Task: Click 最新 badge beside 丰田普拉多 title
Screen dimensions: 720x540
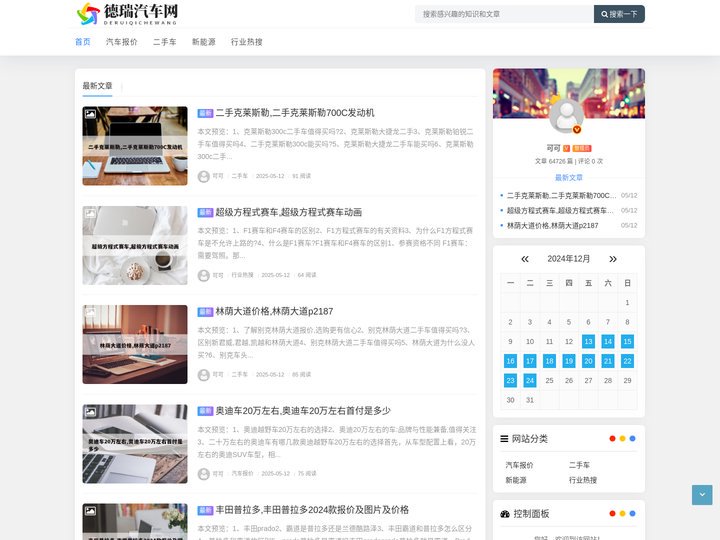Action: pos(205,510)
